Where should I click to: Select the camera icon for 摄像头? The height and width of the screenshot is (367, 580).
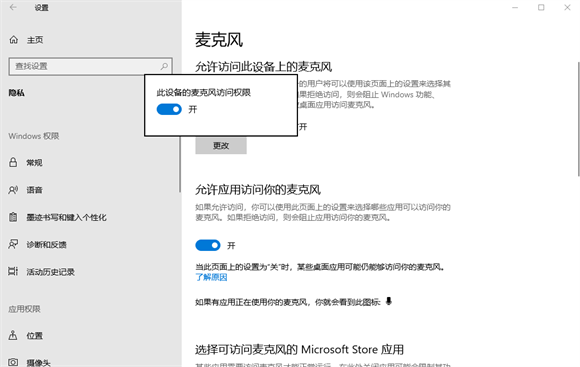click(13, 362)
